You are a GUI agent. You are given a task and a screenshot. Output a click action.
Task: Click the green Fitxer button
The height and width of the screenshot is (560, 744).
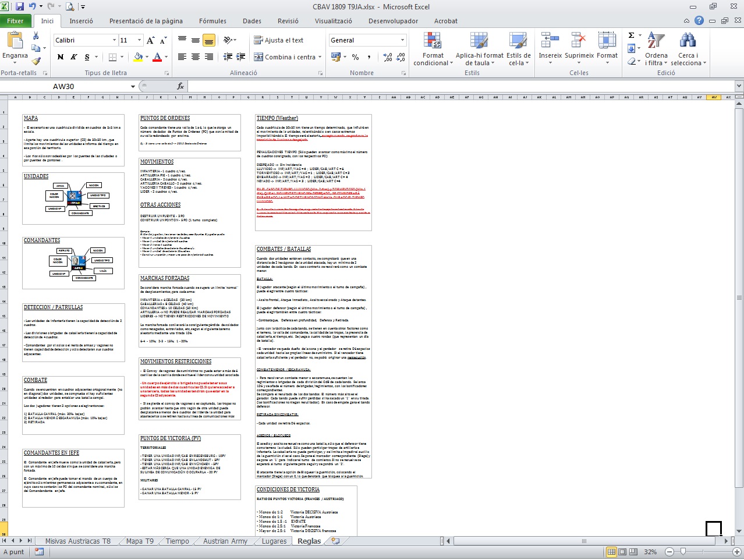tap(16, 21)
